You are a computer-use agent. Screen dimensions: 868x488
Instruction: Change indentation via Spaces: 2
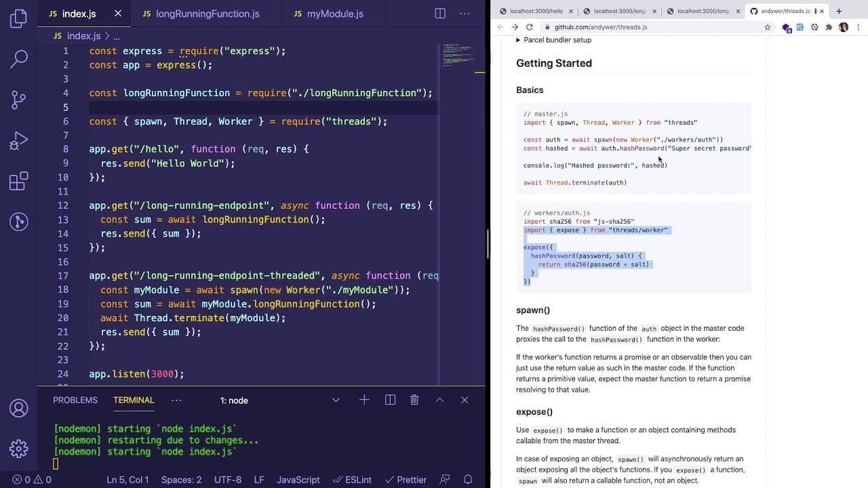(x=181, y=479)
